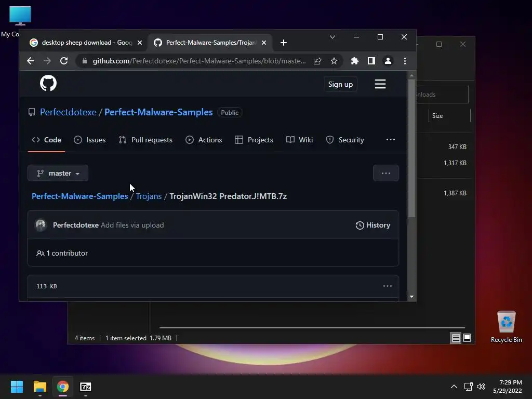Click the forward navigation arrow
This screenshot has width=532, height=399.
pos(47,61)
